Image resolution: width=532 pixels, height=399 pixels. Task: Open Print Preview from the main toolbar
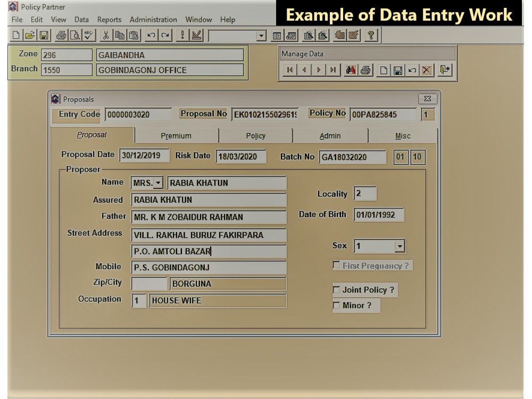point(75,35)
